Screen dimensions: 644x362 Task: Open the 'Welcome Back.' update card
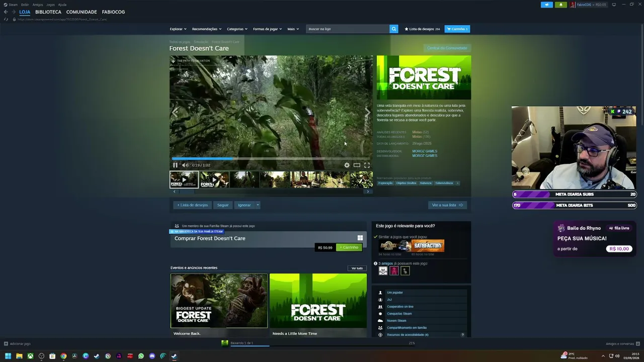point(219,305)
